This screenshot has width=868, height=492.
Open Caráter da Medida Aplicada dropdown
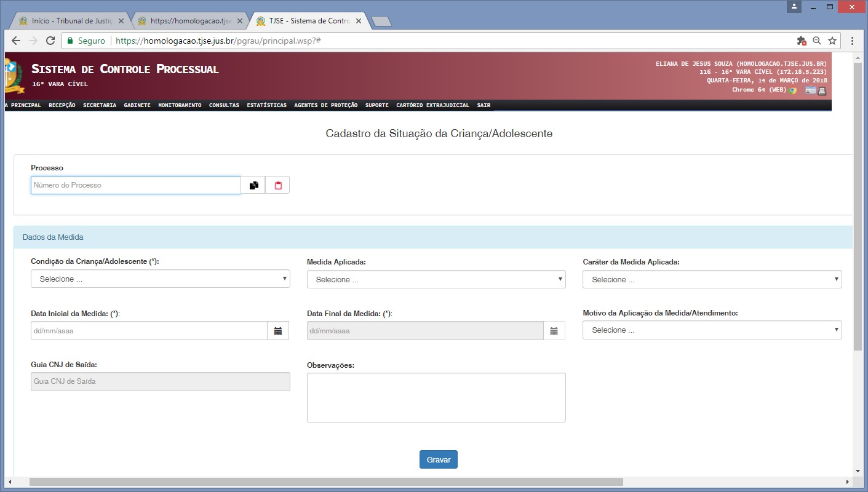click(x=712, y=279)
